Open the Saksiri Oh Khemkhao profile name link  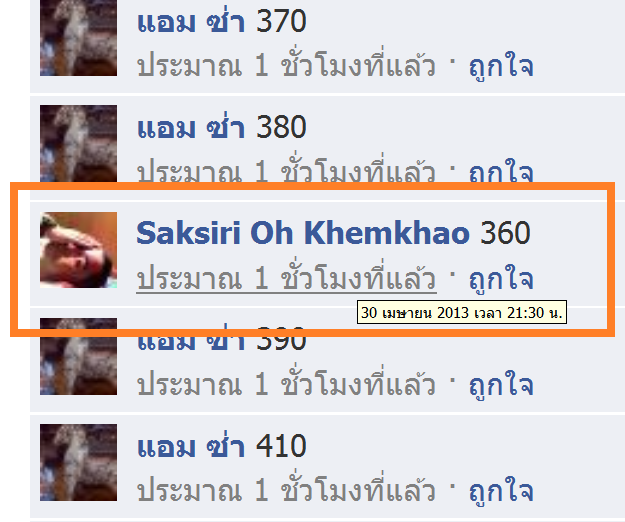[x=303, y=233]
